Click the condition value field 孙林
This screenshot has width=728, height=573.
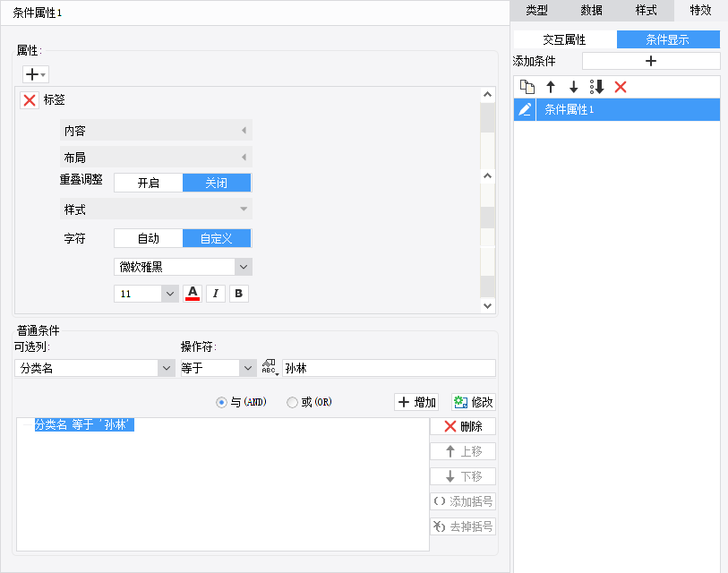[389, 368]
